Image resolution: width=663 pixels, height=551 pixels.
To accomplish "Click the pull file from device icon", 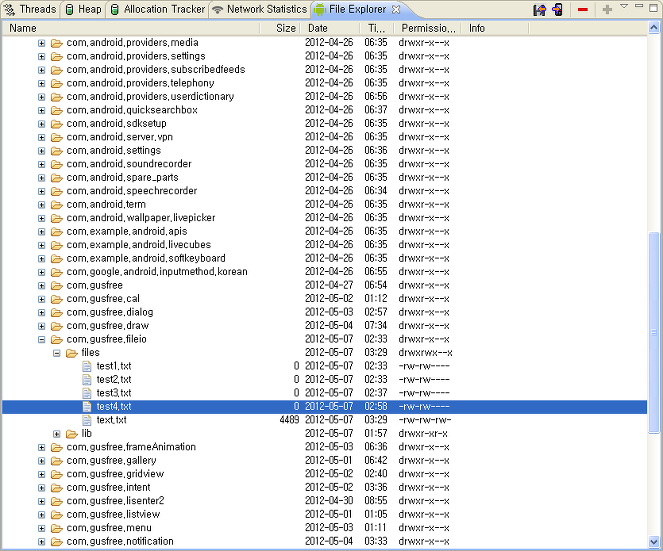I will point(539,10).
